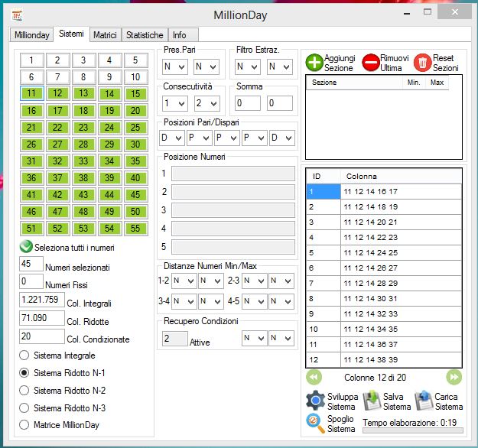Open second Filtro Estraz. dropdown
The image size is (478, 448).
(280, 67)
